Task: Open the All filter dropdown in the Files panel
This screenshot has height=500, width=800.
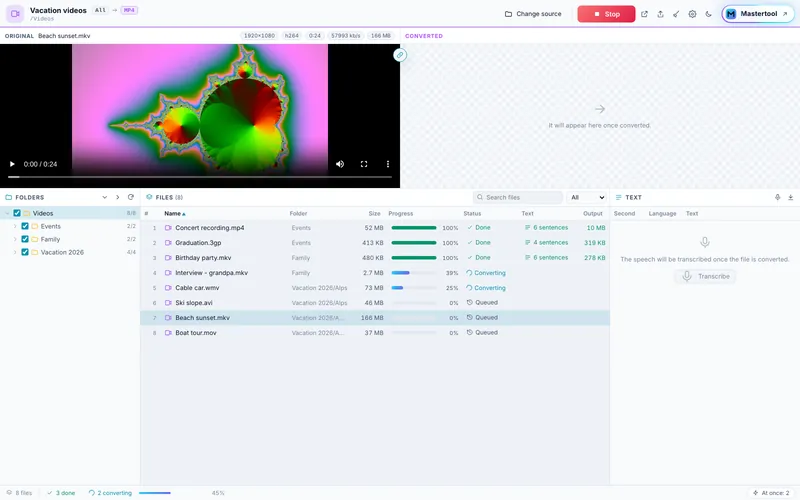Action: pos(587,197)
